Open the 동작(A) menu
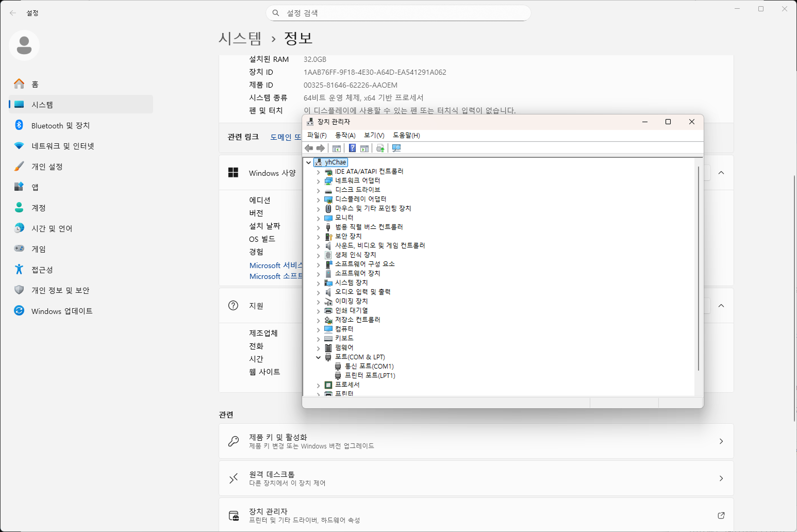Viewport: 797px width, 532px height. tap(345, 135)
